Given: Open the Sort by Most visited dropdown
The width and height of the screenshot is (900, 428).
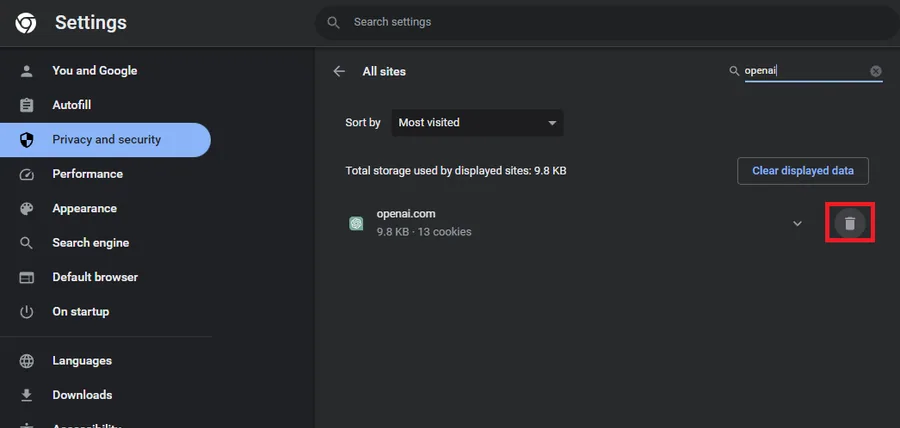Looking at the screenshot, I should pos(478,123).
